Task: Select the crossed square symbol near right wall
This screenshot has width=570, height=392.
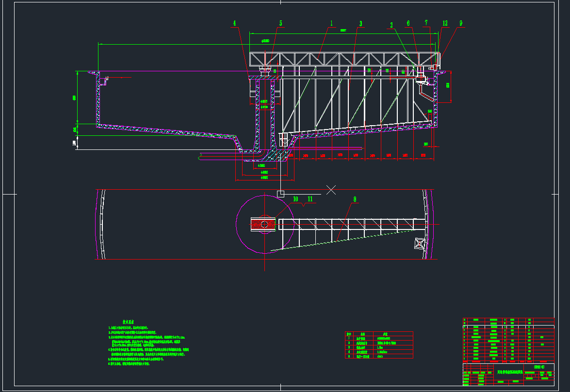Action: point(419,244)
